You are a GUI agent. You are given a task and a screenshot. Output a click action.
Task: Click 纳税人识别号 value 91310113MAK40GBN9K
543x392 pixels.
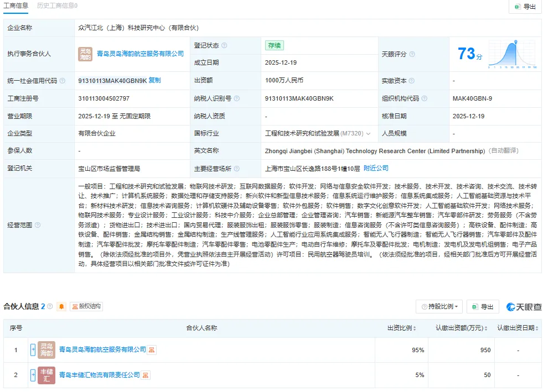tap(299, 98)
